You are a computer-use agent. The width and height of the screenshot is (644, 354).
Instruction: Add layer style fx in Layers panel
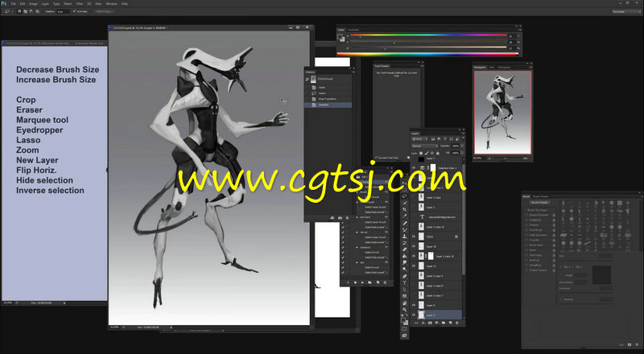click(x=423, y=323)
